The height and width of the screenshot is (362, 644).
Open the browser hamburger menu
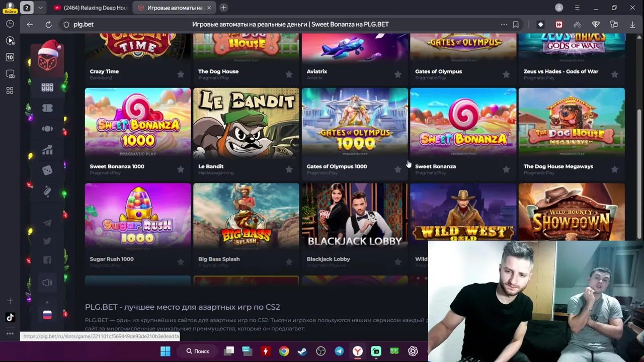577,8
